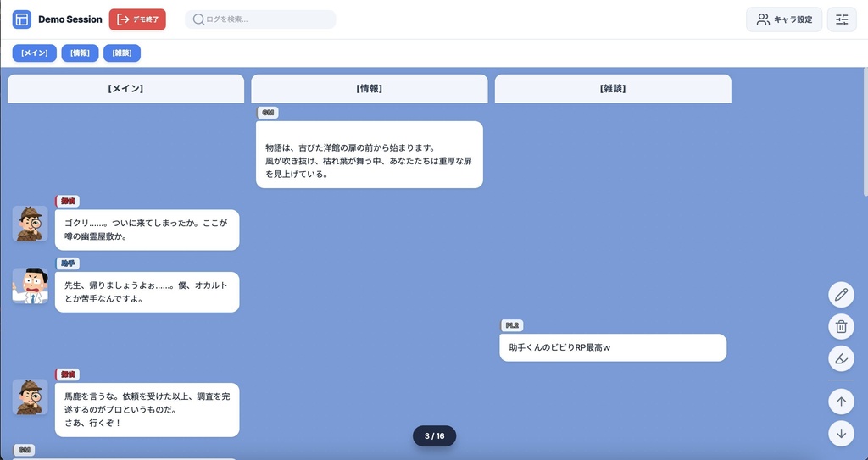The height and width of the screenshot is (460, 868).
Task: Click the assistant avatar beside 先生 message
Action: coord(31,286)
